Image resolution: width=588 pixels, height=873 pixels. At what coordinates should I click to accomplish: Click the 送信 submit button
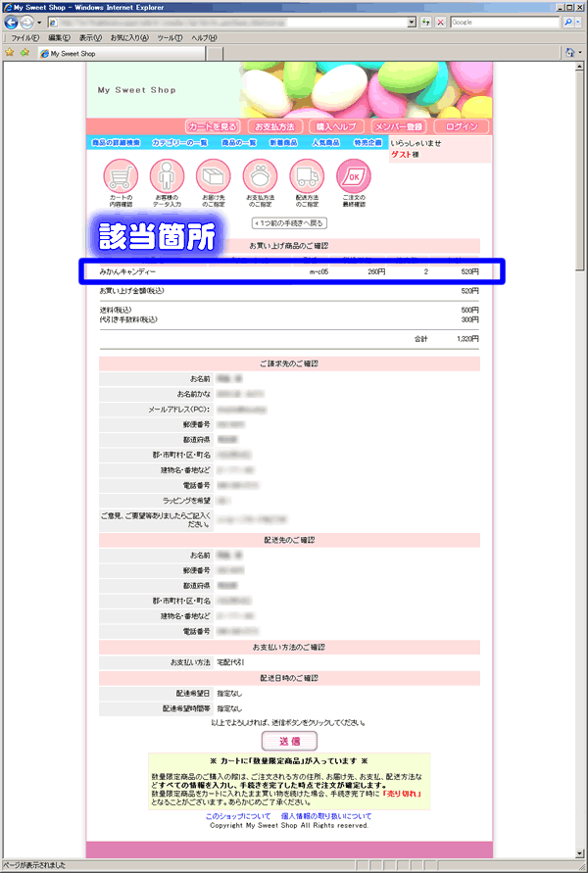point(289,741)
